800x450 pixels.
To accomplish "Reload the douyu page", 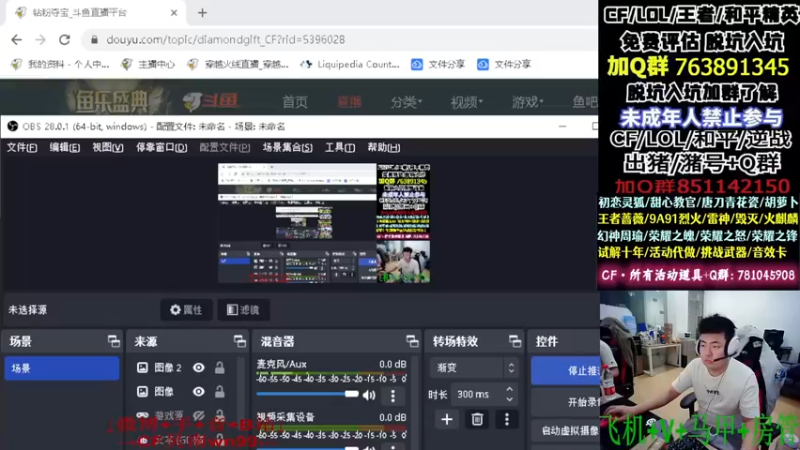I will 64,40.
